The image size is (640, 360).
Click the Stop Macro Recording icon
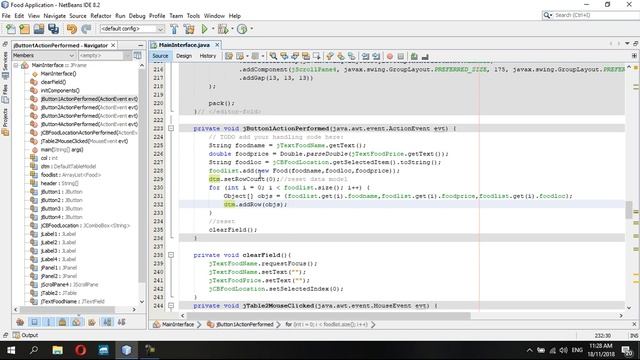coord(400,56)
